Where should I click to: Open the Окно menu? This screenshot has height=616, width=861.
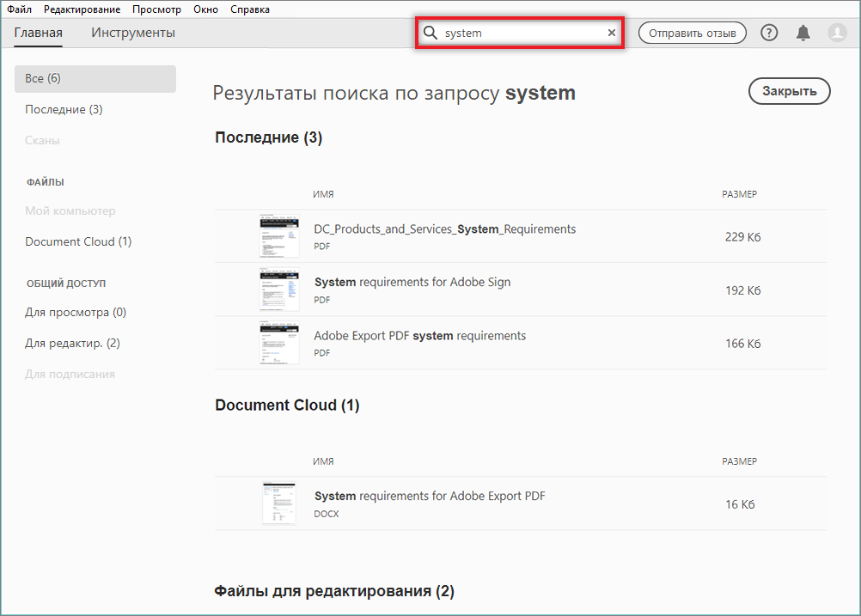(x=205, y=9)
